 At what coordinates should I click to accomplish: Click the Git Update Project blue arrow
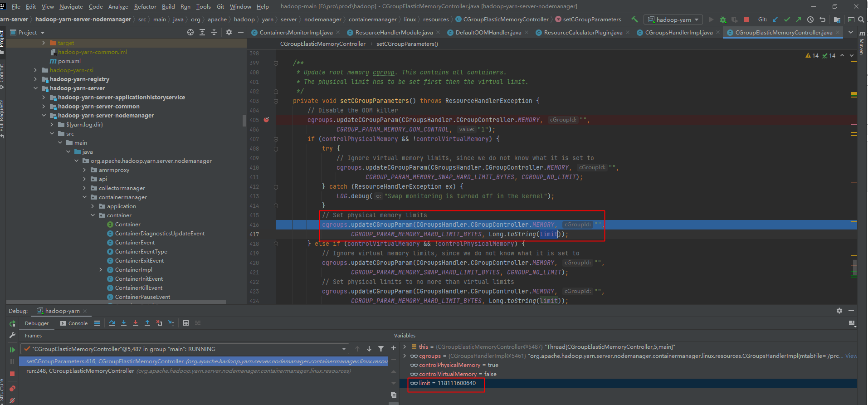pos(775,20)
